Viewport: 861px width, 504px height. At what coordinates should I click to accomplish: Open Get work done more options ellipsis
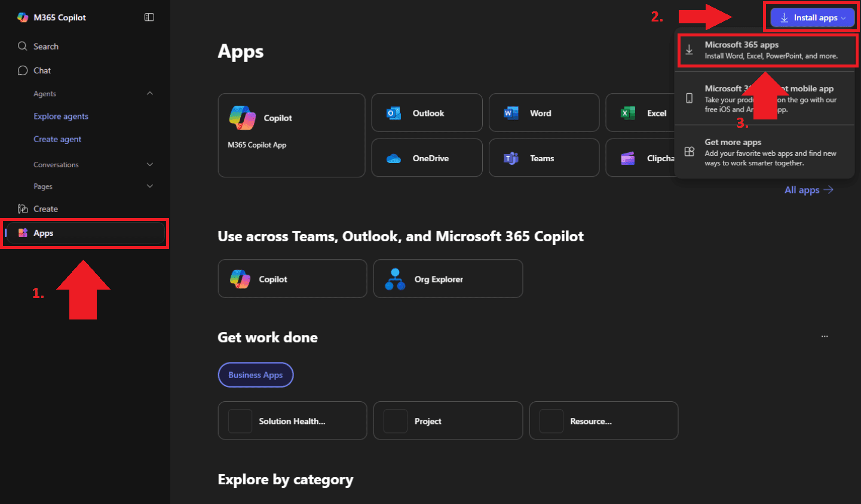(825, 337)
